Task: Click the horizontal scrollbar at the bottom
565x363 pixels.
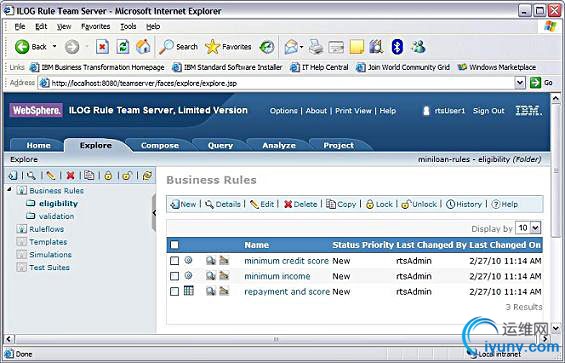Action: pos(276,339)
